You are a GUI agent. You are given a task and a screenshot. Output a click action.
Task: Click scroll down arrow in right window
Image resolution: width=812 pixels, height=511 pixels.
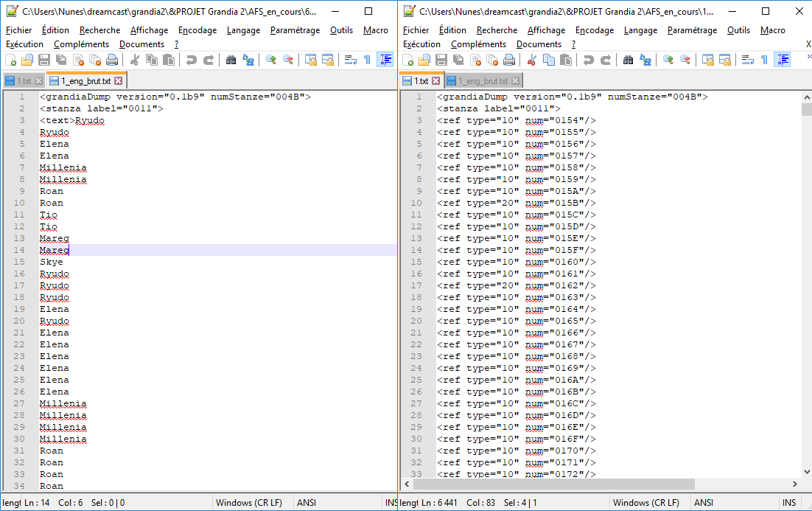pyautogui.click(x=807, y=472)
